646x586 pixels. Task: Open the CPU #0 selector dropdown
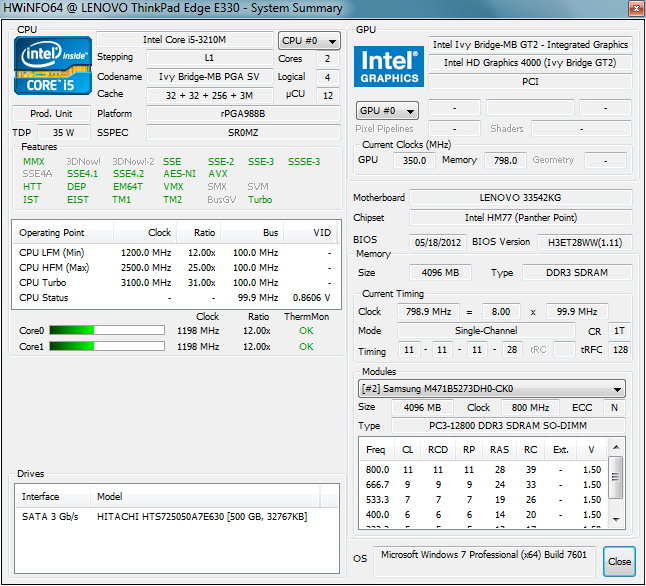pyautogui.click(x=309, y=41)
